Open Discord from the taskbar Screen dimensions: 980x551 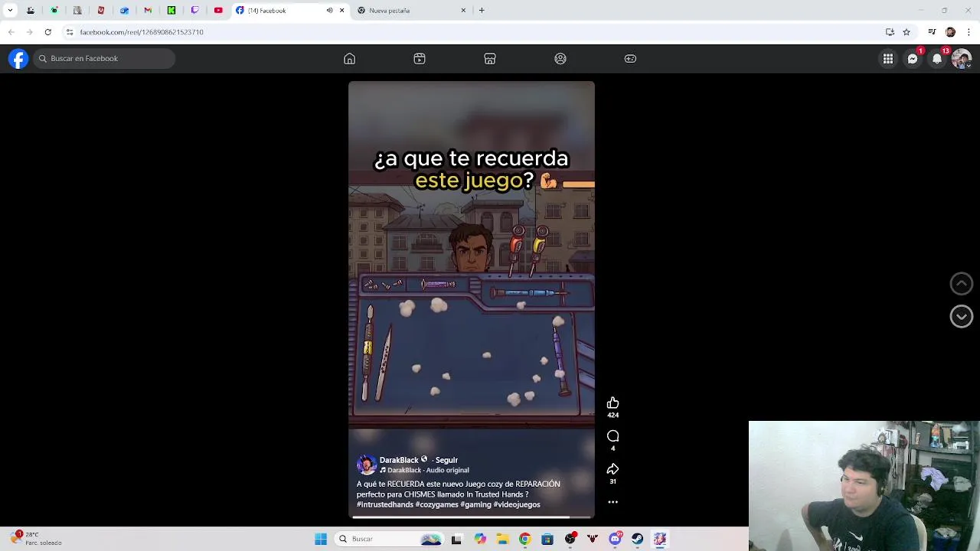pyautogui.click(x=615, y=539)
